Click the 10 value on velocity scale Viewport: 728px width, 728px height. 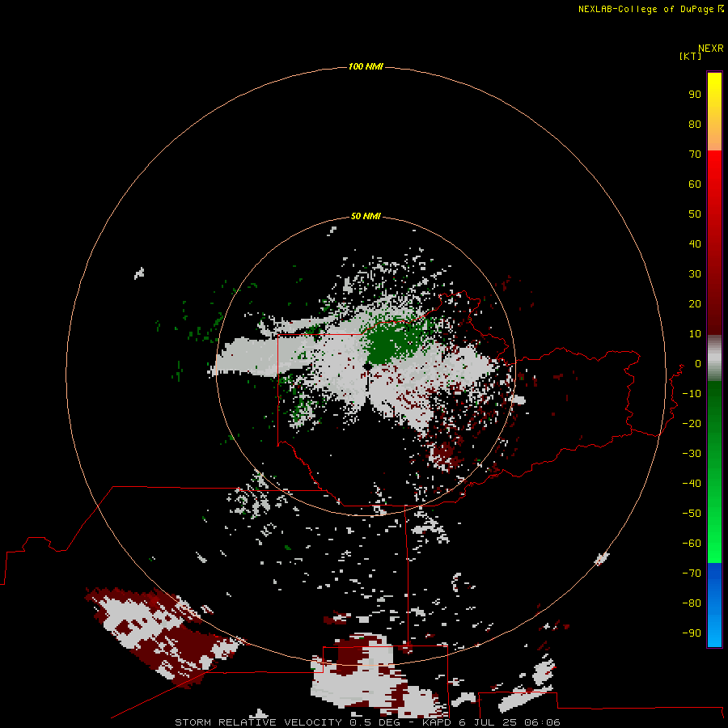coord(695,334)
